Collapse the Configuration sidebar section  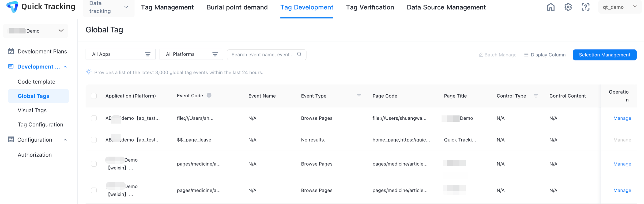click(65, 140)
